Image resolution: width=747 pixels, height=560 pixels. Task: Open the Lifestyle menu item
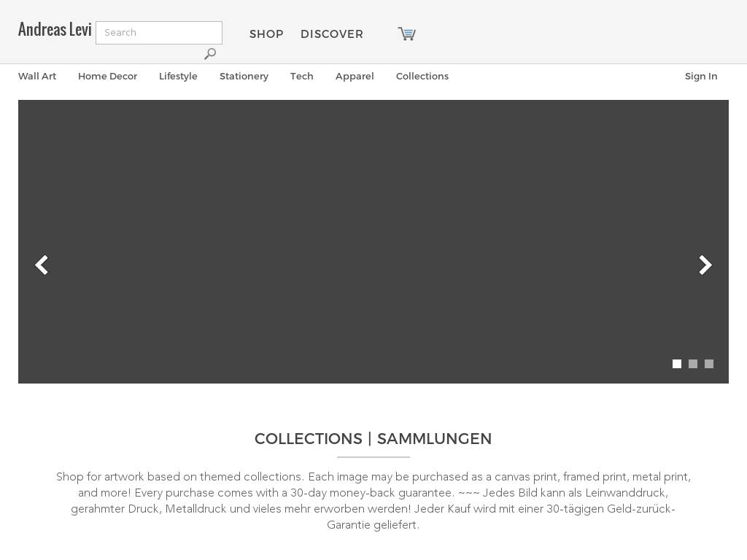tap(178, 76)
